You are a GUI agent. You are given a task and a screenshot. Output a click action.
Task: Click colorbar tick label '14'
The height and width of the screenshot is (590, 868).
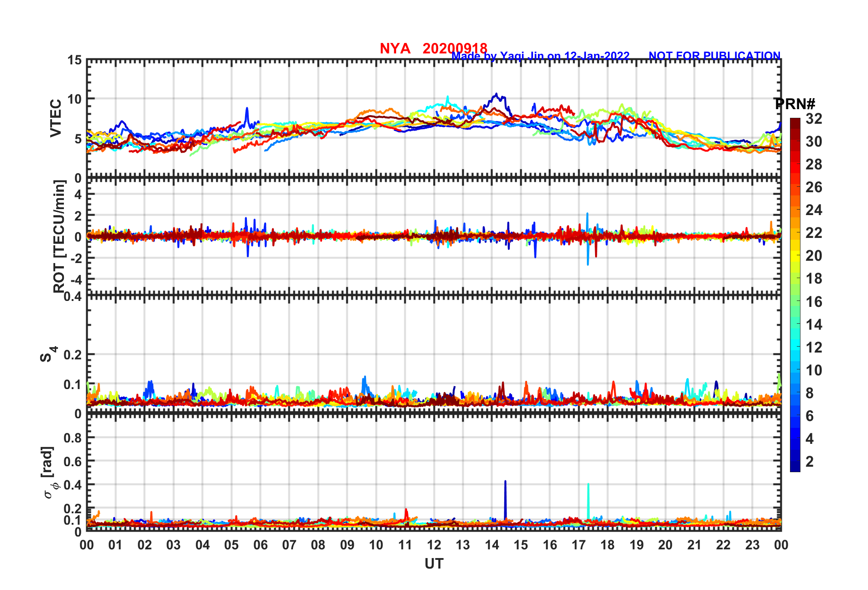tap(814, 325)
